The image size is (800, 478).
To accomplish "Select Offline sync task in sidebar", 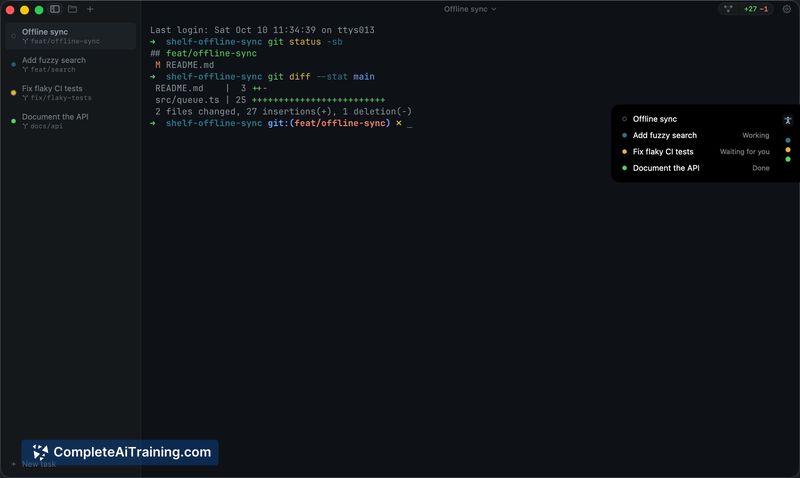I will (71, 36).
